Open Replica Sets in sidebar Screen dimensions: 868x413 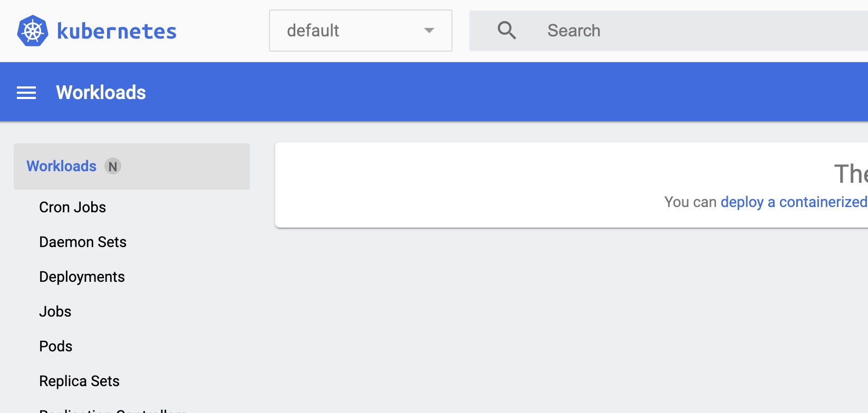80,381
